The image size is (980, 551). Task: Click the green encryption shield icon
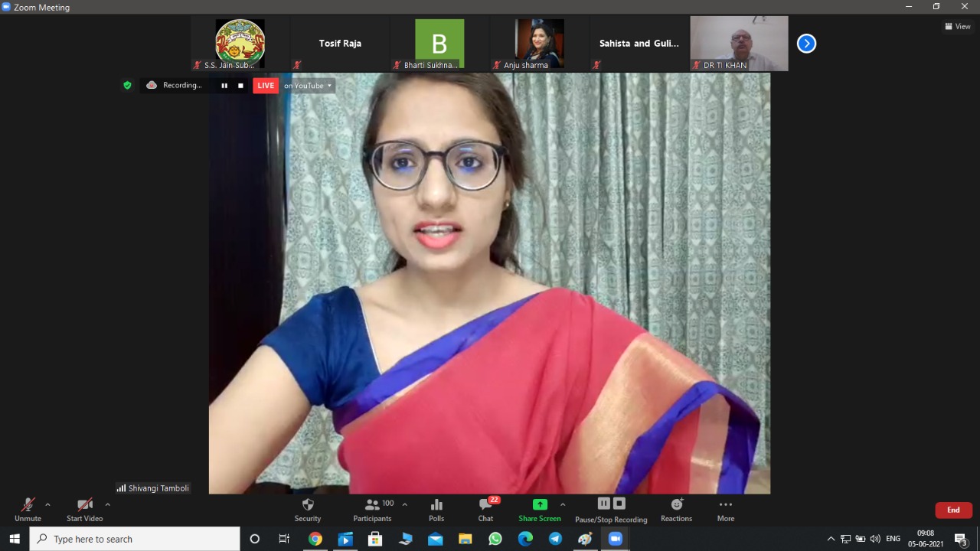tap(127, 86)
